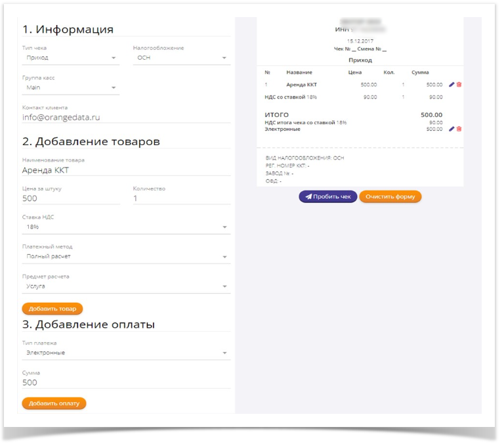Screen dimensions: 504x446
Task: Expand the Платежный метод dropdown
Action: point(126,256)
